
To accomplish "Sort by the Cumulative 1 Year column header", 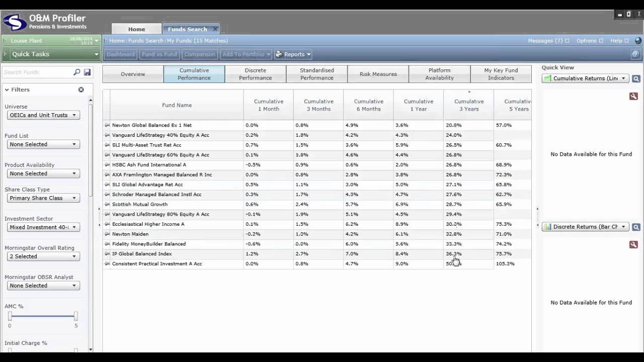I will [x=418, y=105].
